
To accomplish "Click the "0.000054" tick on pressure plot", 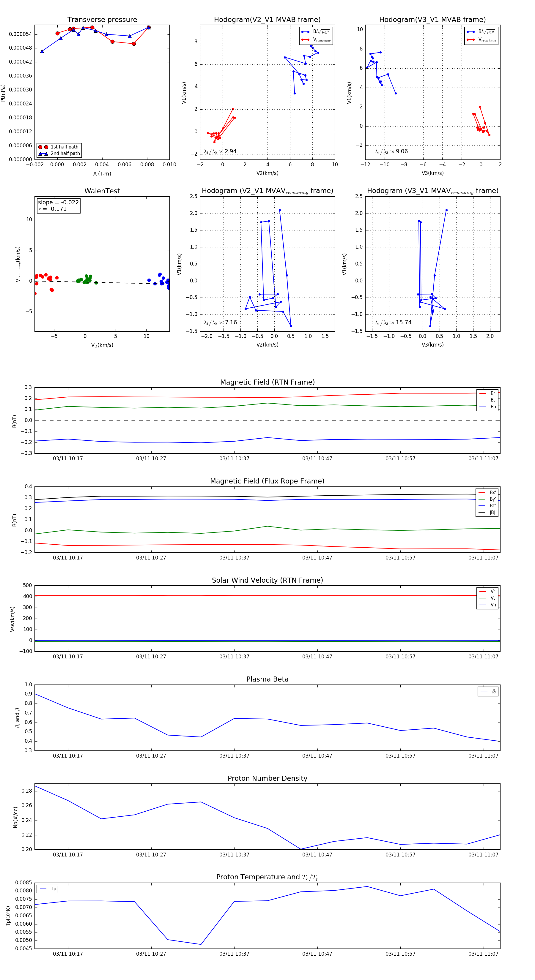I will pyautogui.click(x=21, y=34).
